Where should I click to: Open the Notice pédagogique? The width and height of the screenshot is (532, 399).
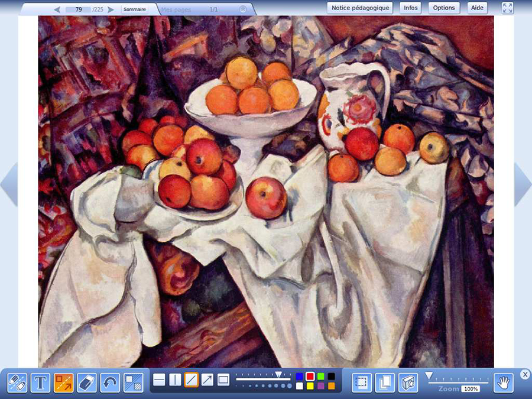(360, 8)
